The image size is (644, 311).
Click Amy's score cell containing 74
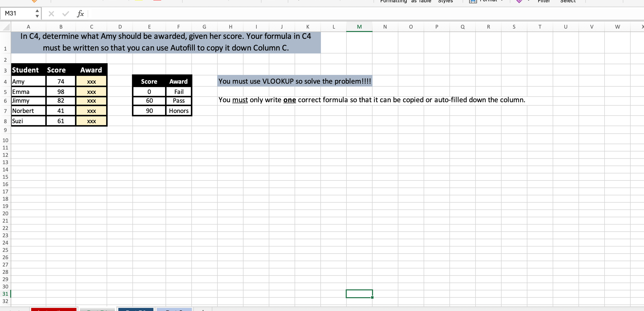pos(61,82)
